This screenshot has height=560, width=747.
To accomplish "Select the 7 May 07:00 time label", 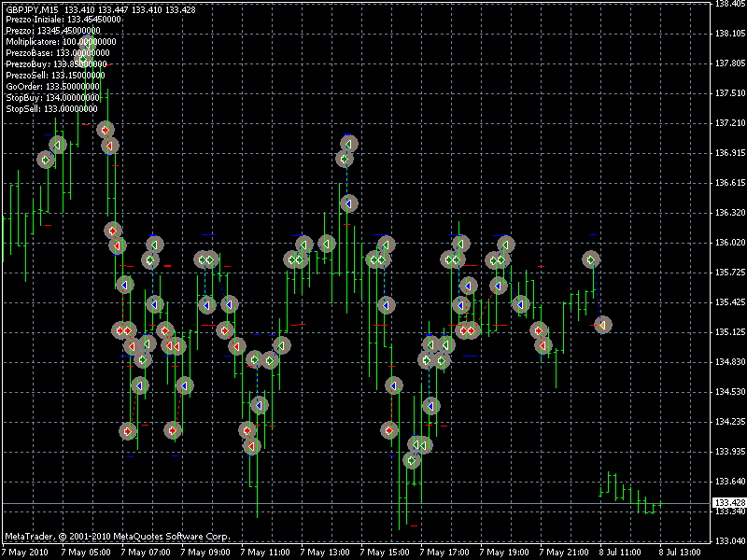I will [x=146, y=553].
